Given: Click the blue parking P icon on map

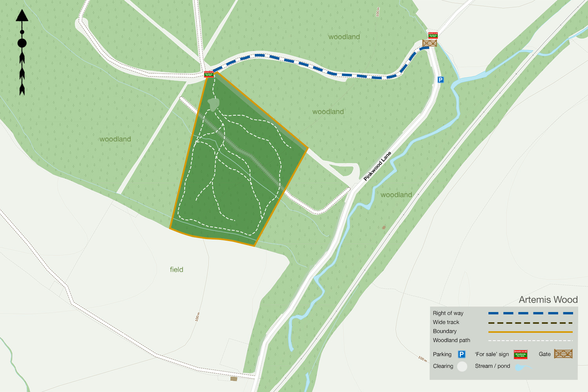Looking at the screenshot, I should point(441,80).
